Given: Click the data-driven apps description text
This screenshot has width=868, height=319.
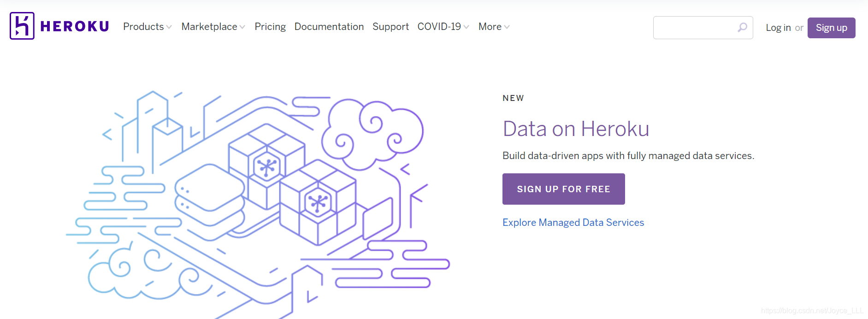Looking at the screenshot, I should pyautogui.click(x=628, y=156).
